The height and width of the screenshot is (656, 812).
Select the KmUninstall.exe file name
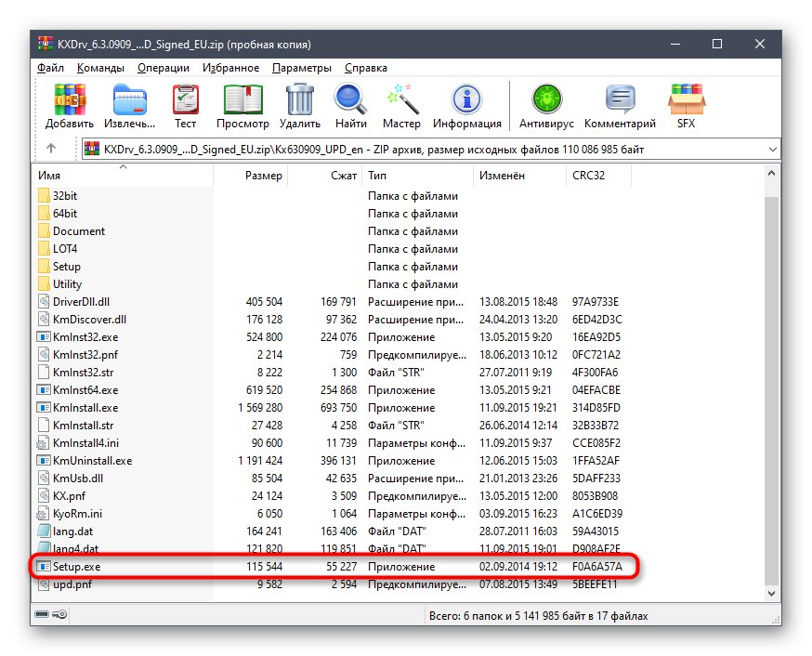(x=92, y=460)
